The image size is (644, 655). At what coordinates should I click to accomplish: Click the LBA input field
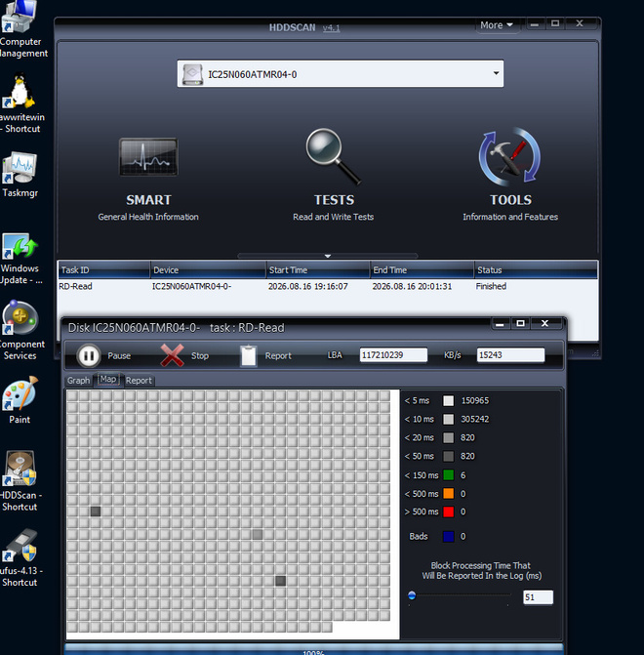393,355
